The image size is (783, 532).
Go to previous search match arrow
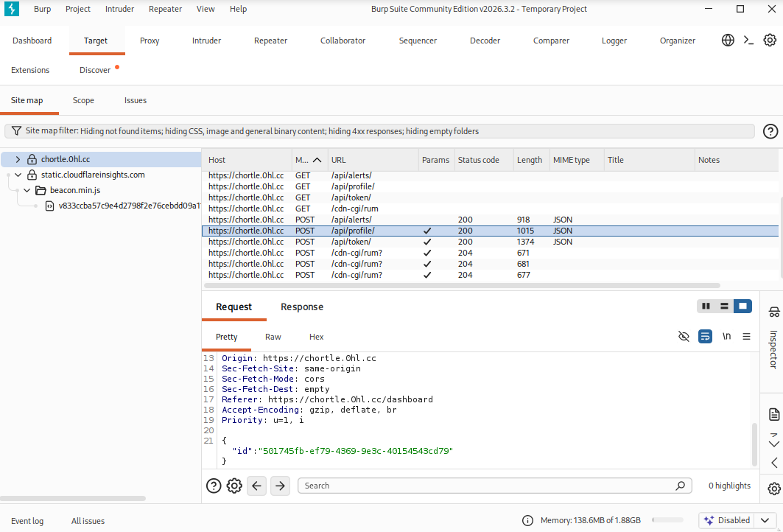point(256,486)
